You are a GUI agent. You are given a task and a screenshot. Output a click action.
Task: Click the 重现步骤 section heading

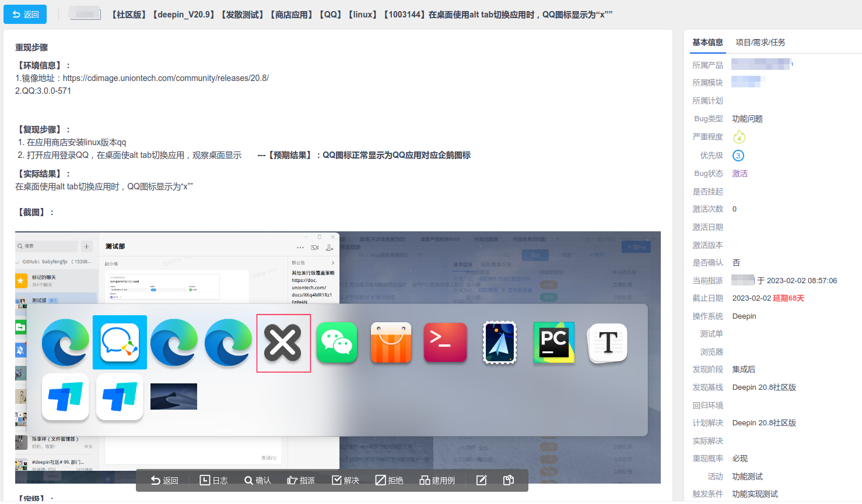31,48
